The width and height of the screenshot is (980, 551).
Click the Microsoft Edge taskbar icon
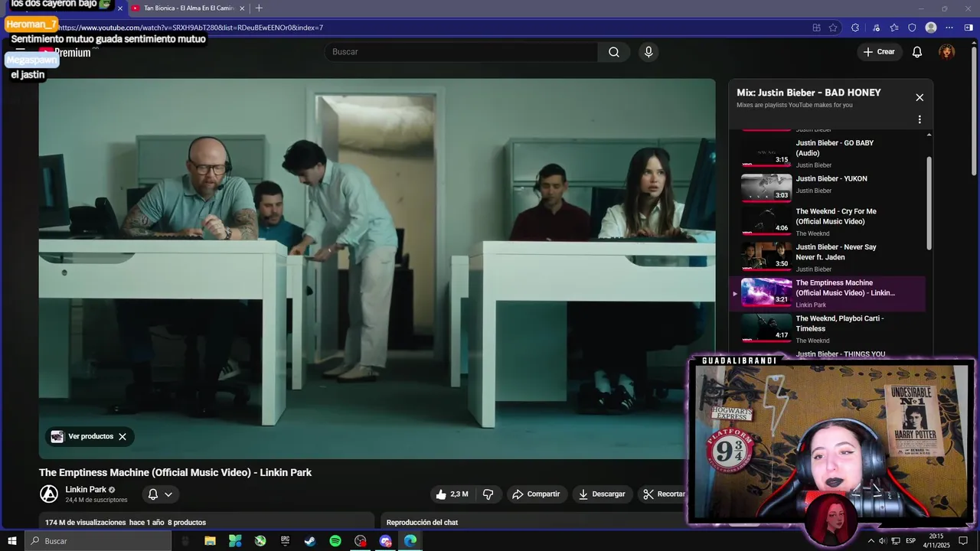click(x=410, y=541)
